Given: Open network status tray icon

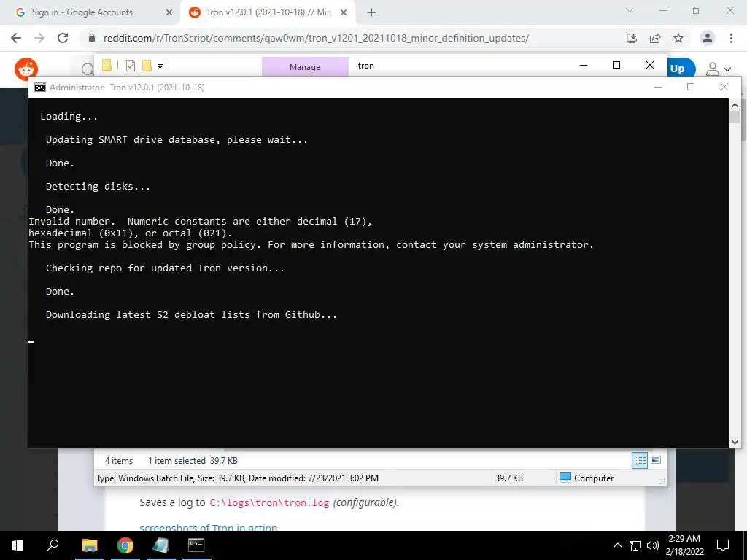Looking at the screenshot, I should tap(635, 545).
